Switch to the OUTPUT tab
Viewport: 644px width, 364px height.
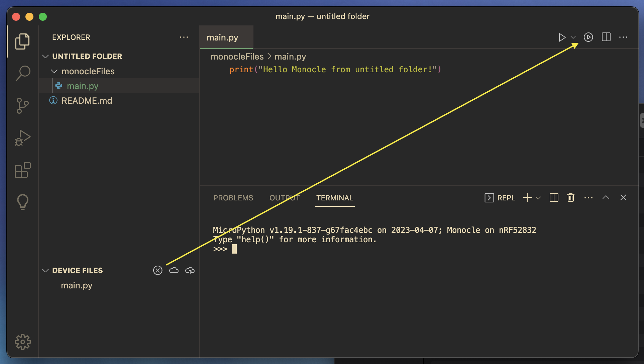284,198
